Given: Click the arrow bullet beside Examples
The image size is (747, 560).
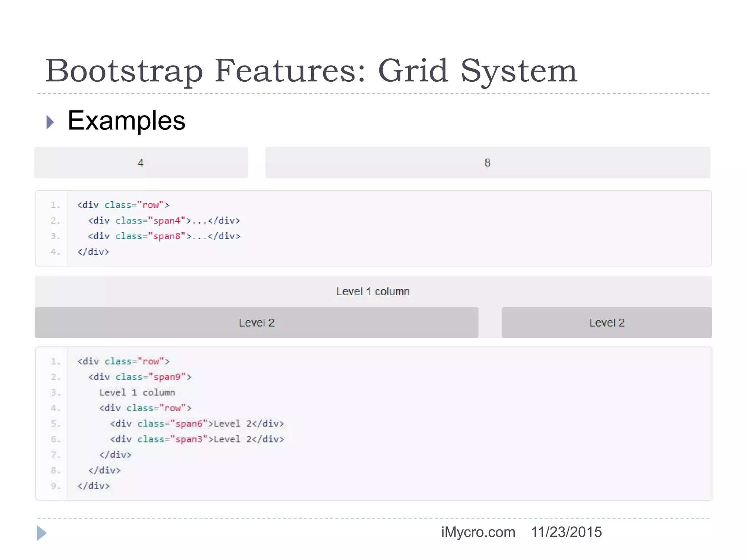Looking at the screenshot, I should 50,122.
